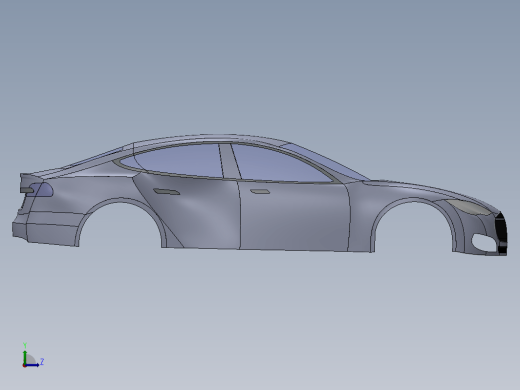
Task: Click the blue Z axis of the triad
Action: pos(32,365)
